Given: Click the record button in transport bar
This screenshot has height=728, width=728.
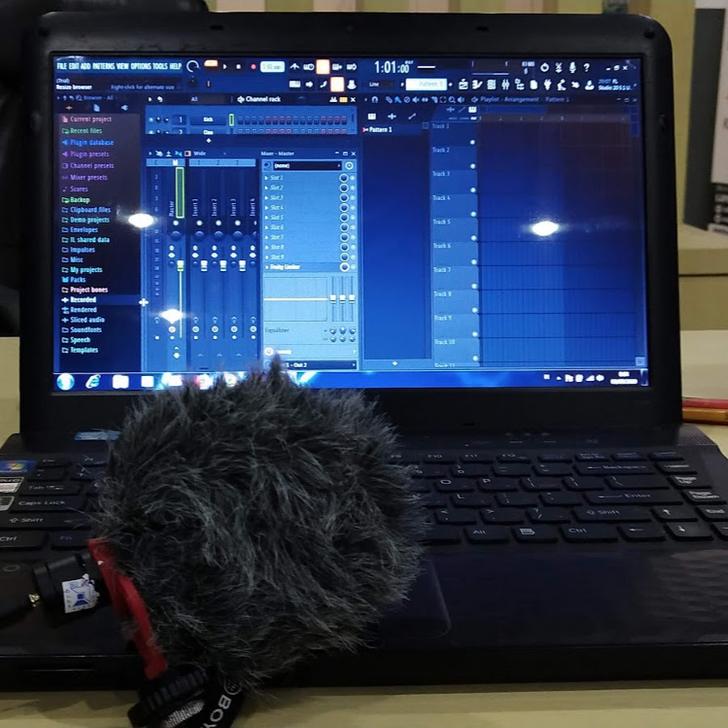Looking at the screenshot, I should point(253,66).
